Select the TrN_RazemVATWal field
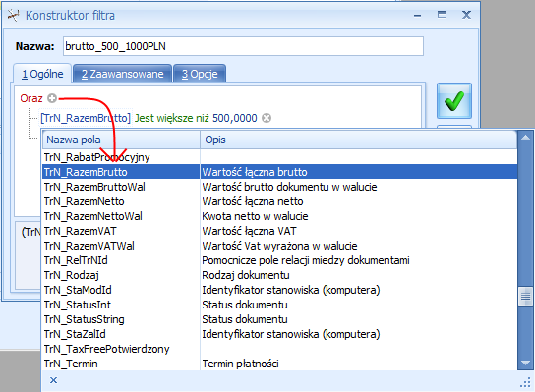The width and height of the screenshot is (535, 392). click(89, 246)
